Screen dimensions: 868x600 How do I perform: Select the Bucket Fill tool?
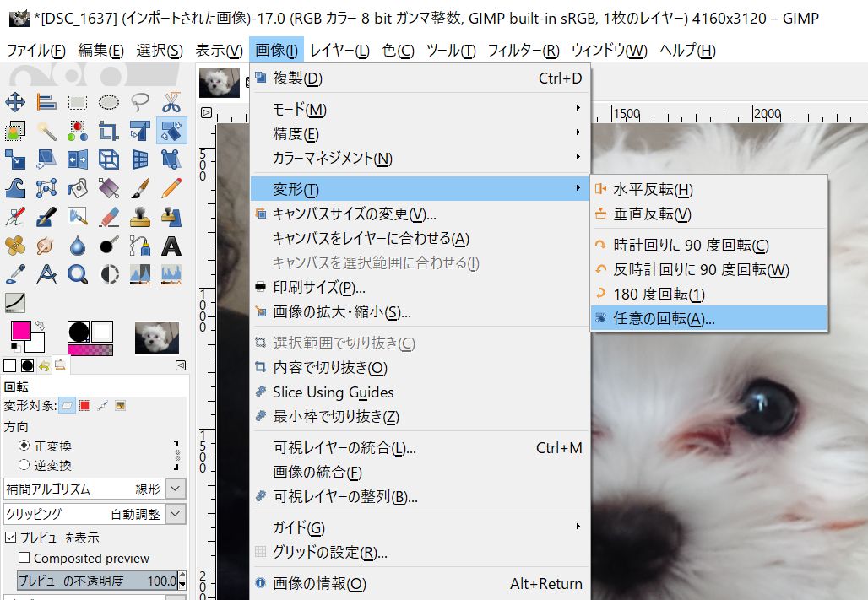(78, 188)
